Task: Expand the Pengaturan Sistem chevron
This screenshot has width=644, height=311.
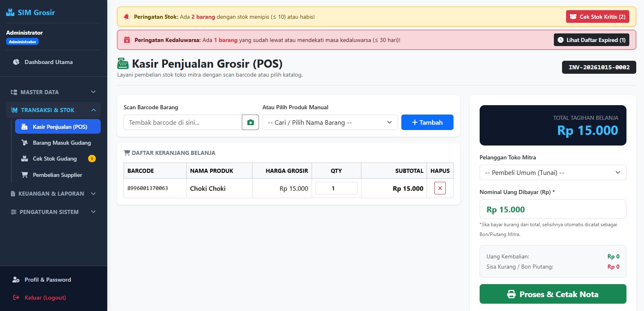Action: click(93, 212)
